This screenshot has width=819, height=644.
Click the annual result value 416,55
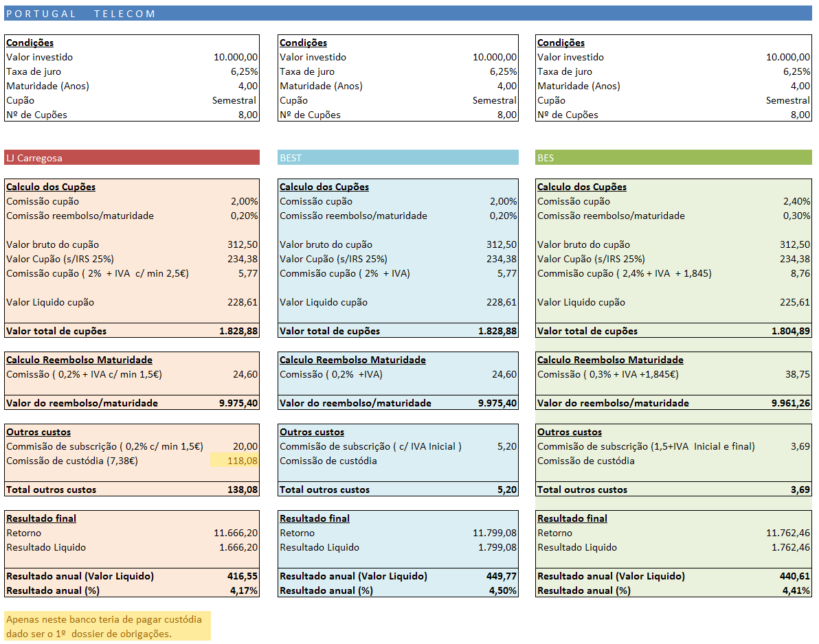243,576
